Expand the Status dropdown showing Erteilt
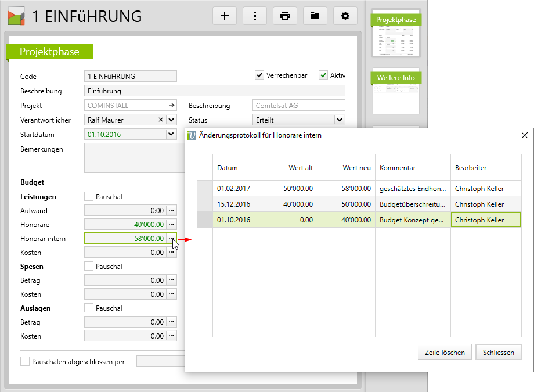The image size is (534, 392). [340, 120]
